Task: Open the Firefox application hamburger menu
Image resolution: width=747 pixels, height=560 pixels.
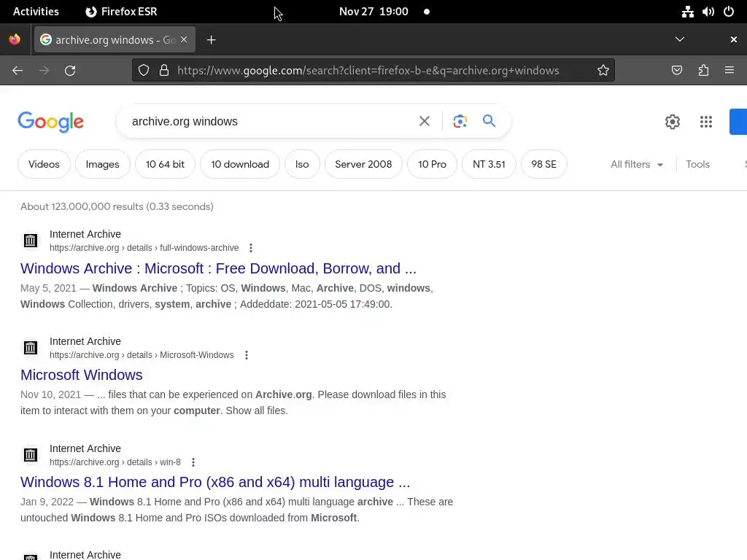Action: click(729, 71)
